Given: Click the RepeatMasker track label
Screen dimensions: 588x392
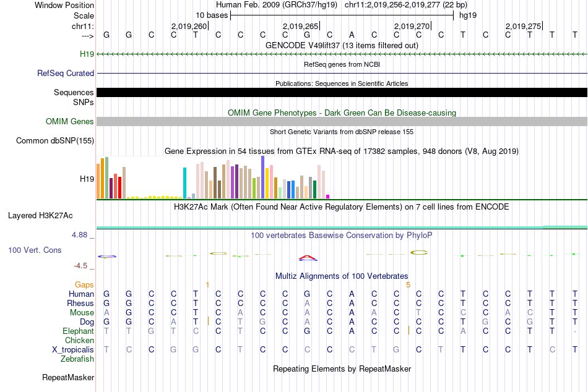Looking at the screenshot, I should (x=68, y=377).
